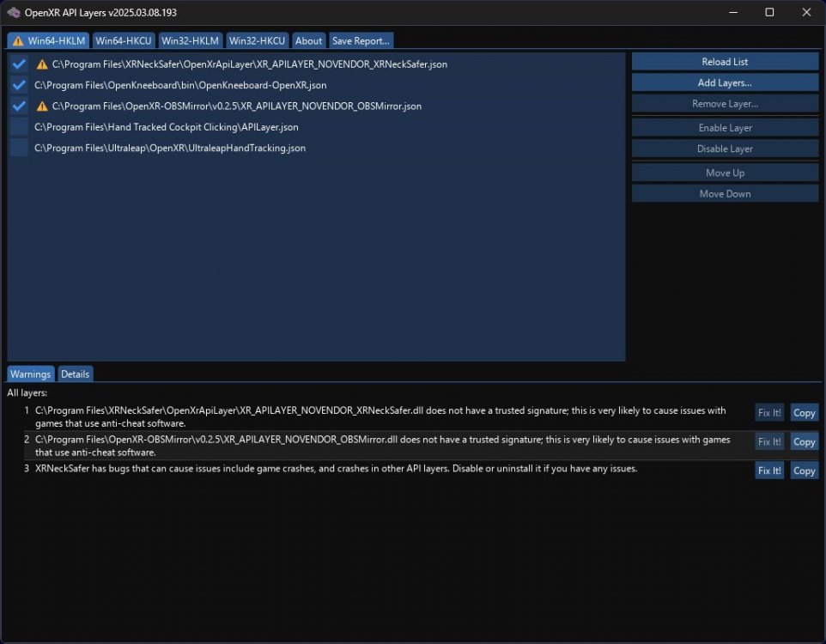Click the Reload List button

point(725,61)
